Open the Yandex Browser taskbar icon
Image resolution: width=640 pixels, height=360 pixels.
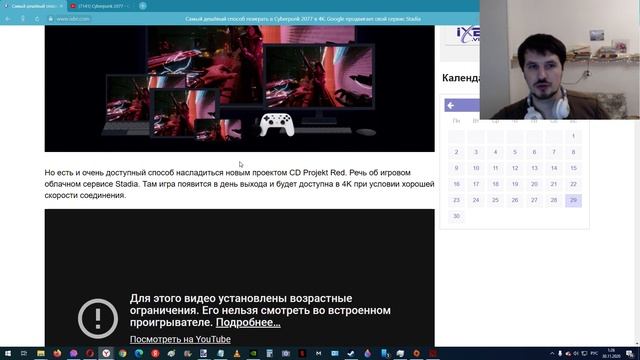[106, 353]
